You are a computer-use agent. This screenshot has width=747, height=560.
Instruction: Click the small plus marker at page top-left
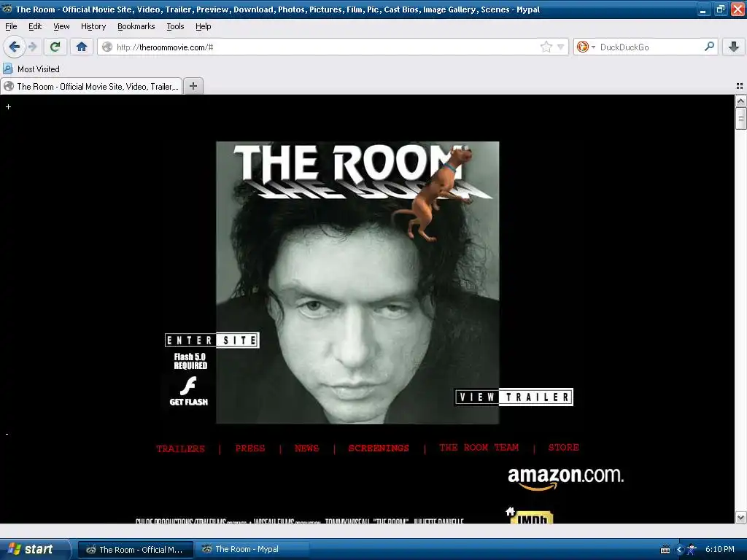coord(8,106)
